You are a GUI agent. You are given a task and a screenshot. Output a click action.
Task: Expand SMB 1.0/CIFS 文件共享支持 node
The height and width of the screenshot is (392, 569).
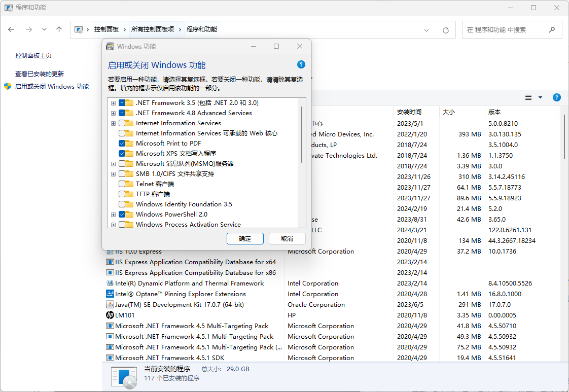point(113,174)
